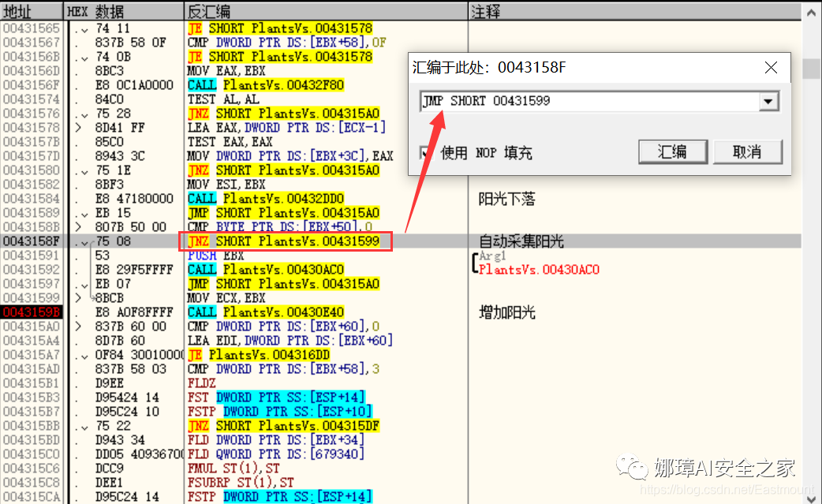
Task: Click the 取消 (Cancel) button
Action: (748, 152)
